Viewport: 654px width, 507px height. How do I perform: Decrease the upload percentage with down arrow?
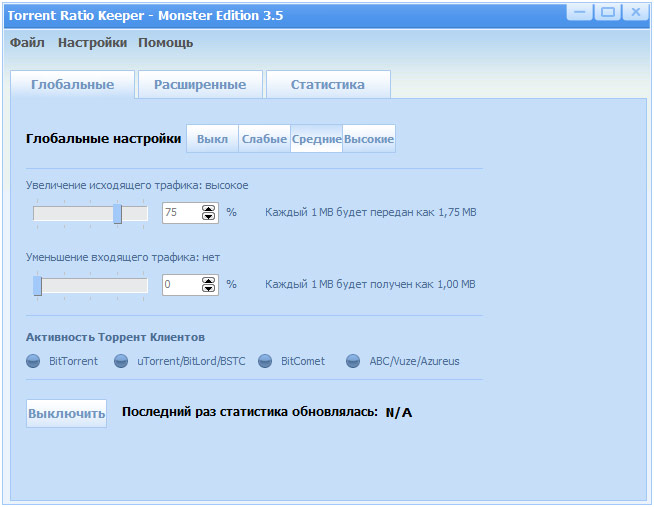click(209, 217)
